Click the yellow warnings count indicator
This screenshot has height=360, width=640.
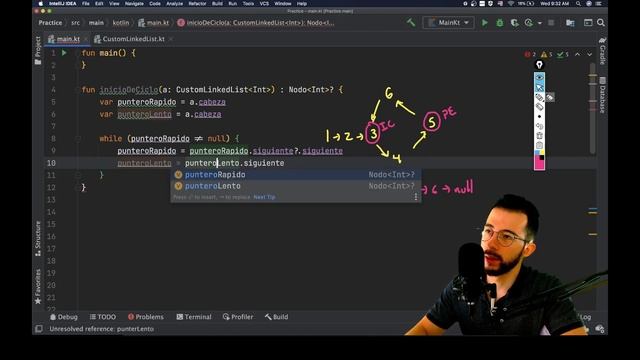(x=546, y=54)
